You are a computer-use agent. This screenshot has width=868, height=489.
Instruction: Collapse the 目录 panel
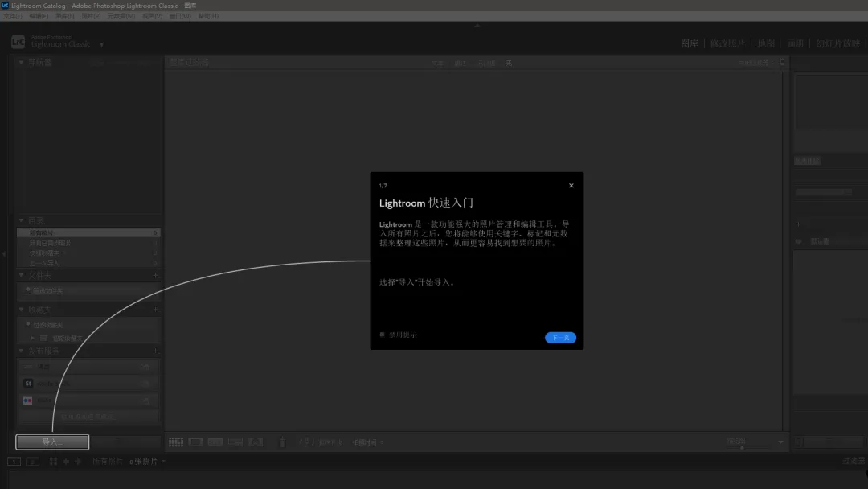21,220
